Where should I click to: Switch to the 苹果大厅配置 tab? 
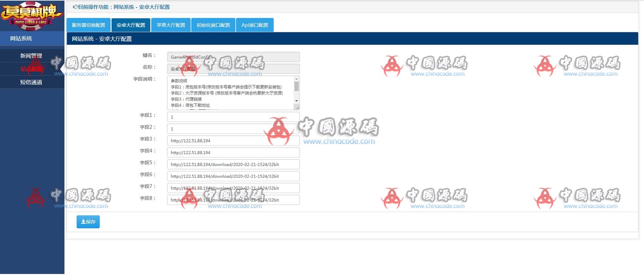(171, 25)
